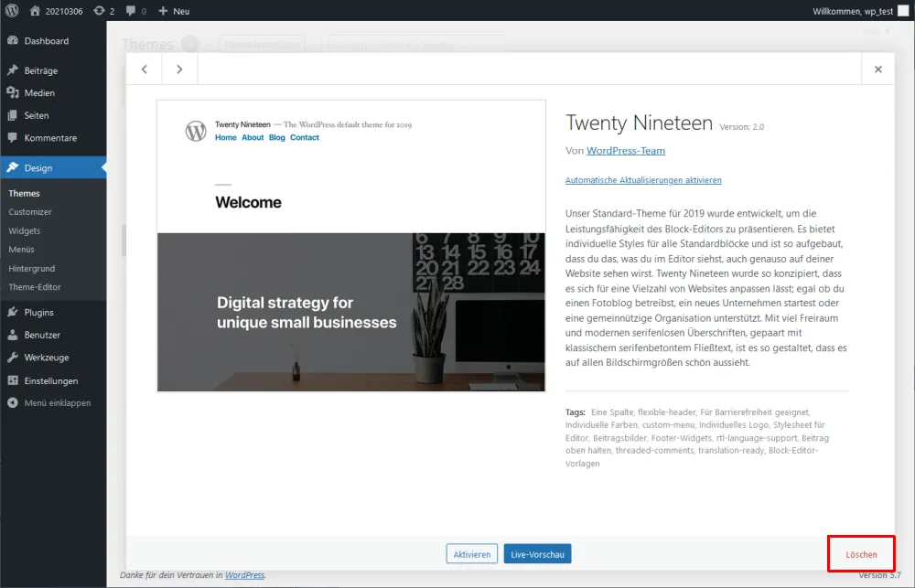Screen dimensions: 915x588
Task: Click the Dashboard gauge icon
Action: pos(13,41)
